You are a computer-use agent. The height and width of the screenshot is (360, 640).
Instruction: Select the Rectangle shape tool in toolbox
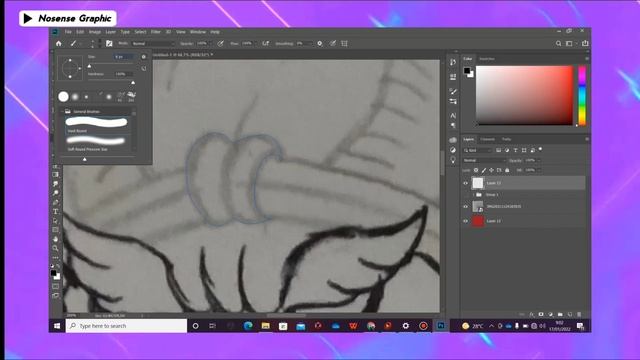(x=56, y=230)
